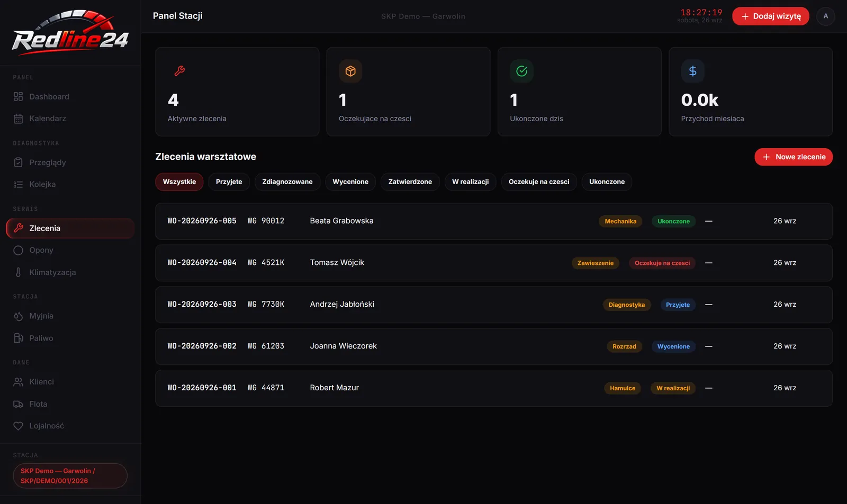Open the Klimatyzacja thermometer icon
This screenshot has height=504, width=847.
[18, 272]
